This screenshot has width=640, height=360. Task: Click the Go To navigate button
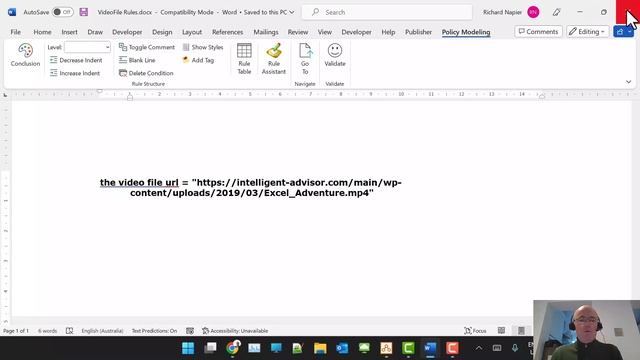[305, 59]
